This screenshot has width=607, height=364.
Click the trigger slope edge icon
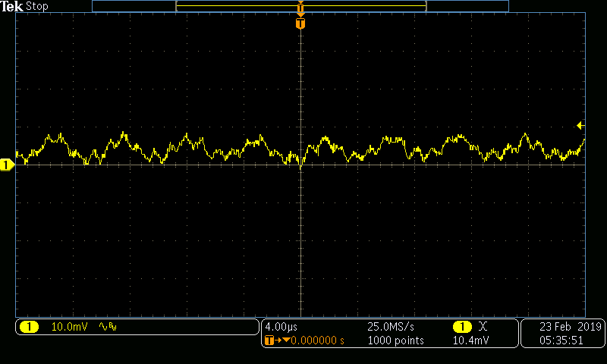pos(483,327)
